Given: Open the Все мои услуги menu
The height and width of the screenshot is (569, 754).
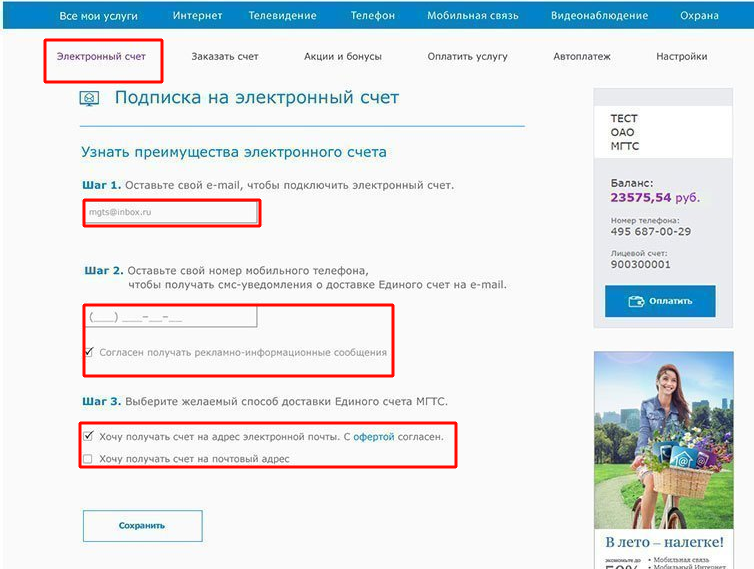Looking at the screenshot, I should tap(98, 16).
